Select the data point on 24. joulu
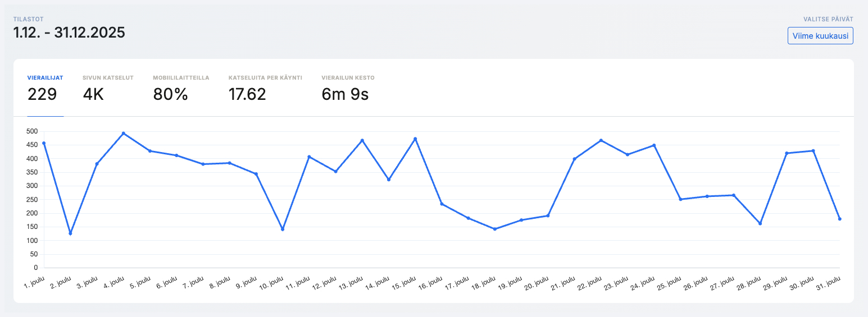The width and height of the screenshot is (868, 317). [x=654, y=145]
